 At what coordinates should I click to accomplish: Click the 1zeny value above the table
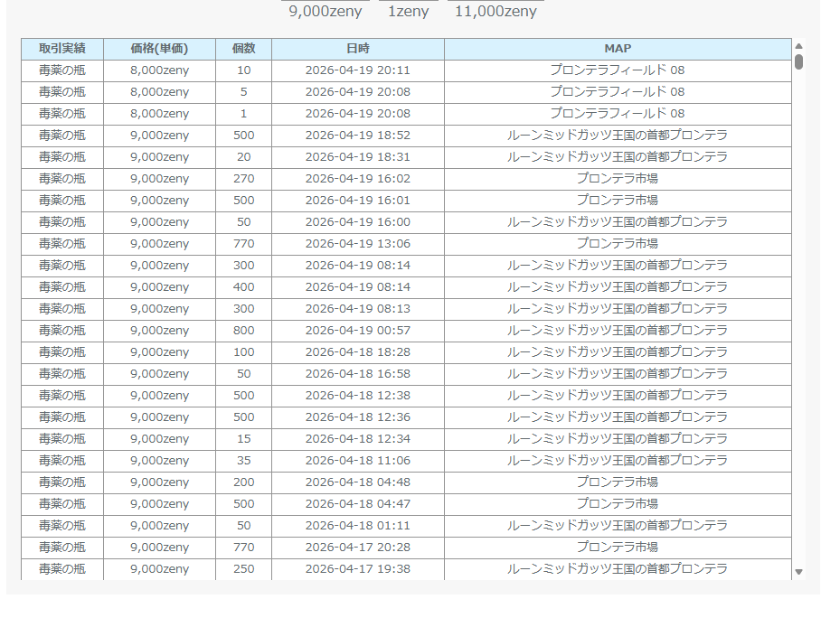click(x=408, y=12)
